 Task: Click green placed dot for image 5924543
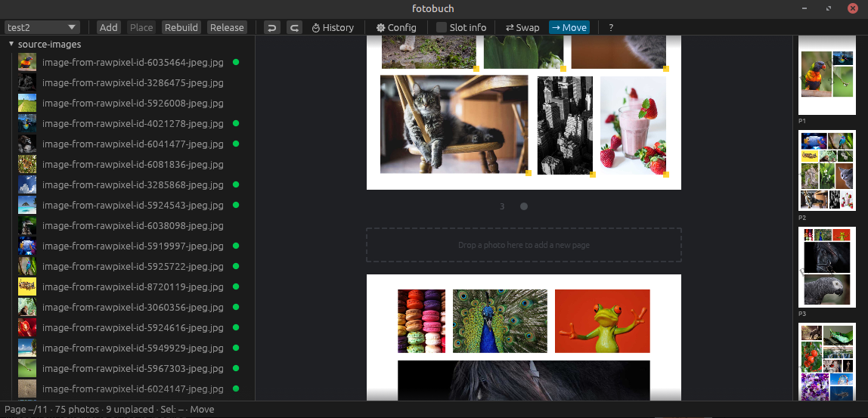[236, 205]
